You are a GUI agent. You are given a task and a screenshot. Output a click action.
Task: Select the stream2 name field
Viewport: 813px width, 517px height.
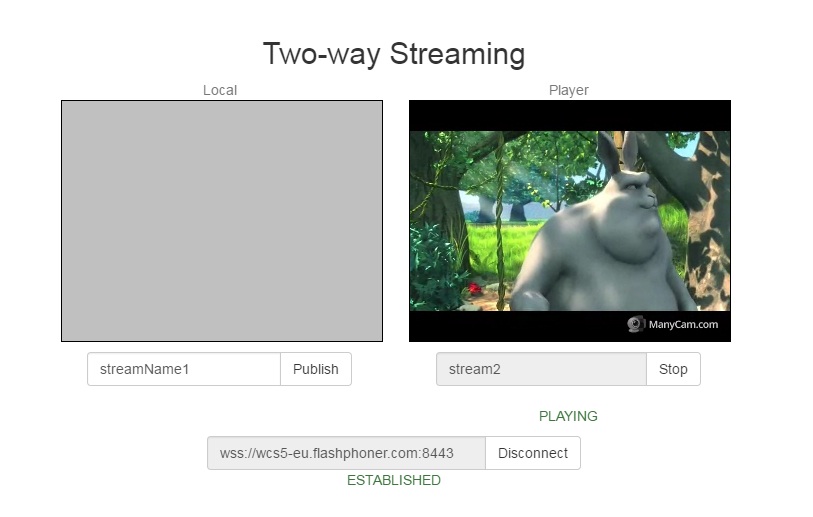pyautogui.click(x=541, y=369)
